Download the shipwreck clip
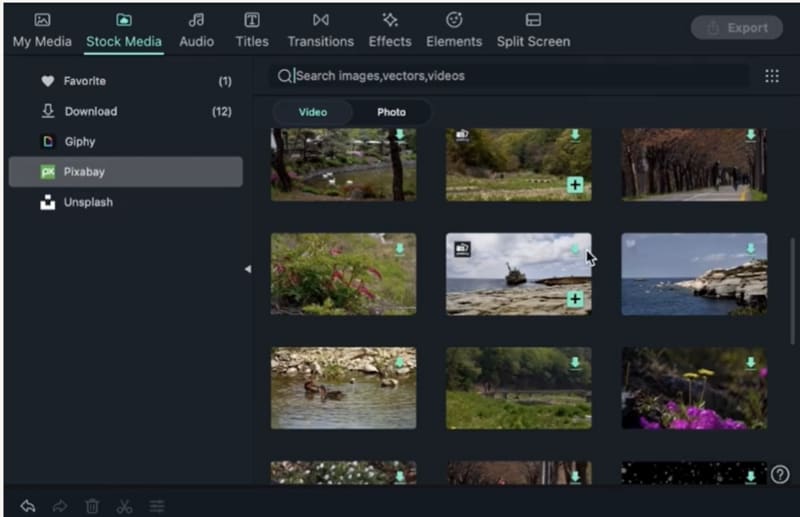This screenshot has width=800, height=517. 575,249
